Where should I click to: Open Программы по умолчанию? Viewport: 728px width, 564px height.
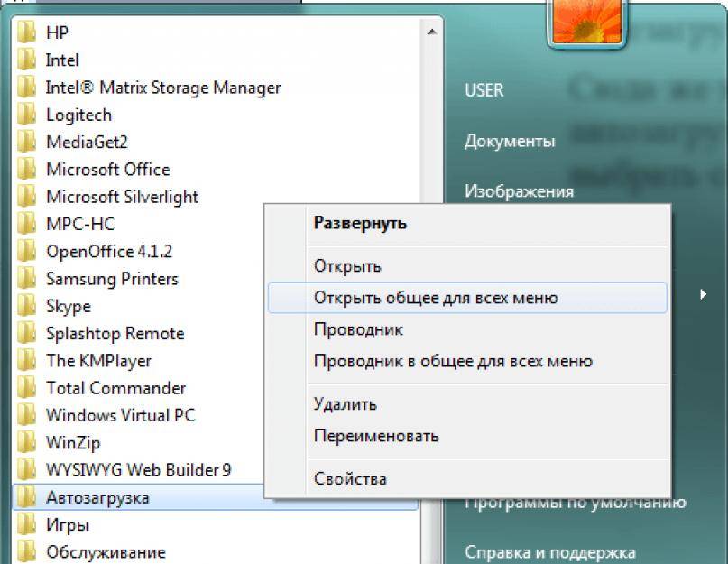click(x=576, y=503)
